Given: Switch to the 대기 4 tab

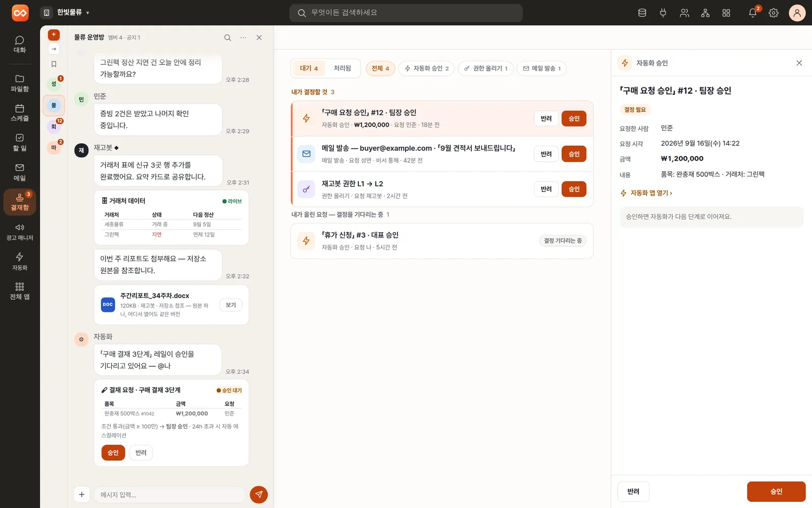Looking at the screenshot, I should pos(309,69).
